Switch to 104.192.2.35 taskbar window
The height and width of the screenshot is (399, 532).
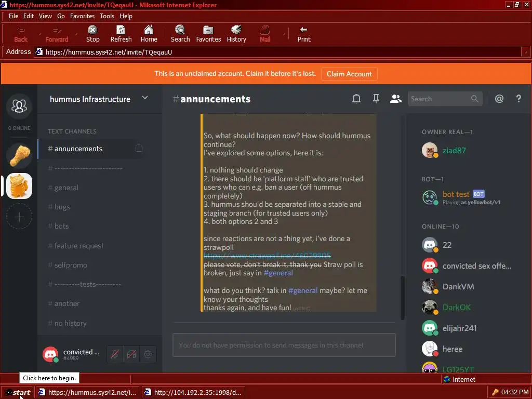[x=193, y=392]
